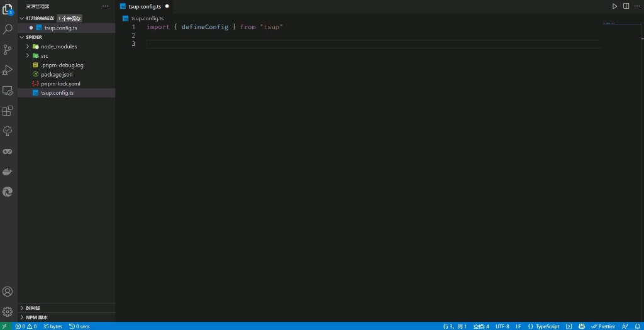
Task: Click the Copilot icon in the status bar
Action: [x=582, y=326]
